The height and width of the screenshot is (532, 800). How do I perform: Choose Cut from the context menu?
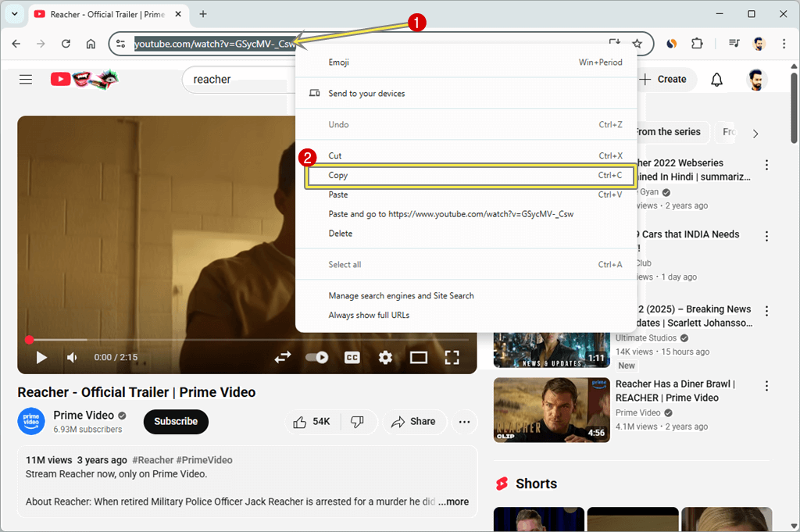pos(466,155)
